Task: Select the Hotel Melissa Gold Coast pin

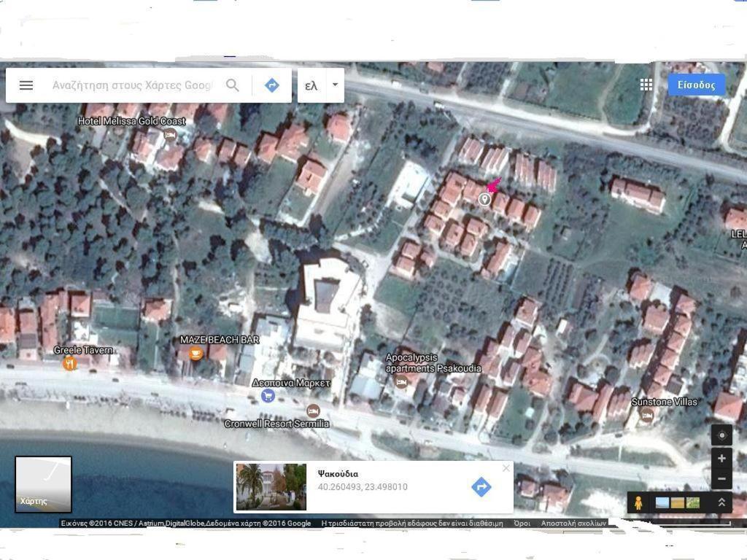Action: pyautogui.click(x=170, y=135)
